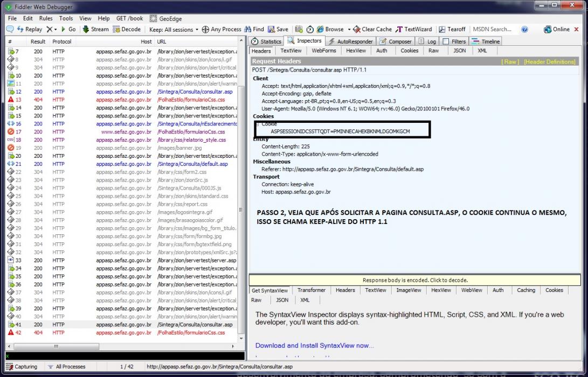Screen dimensions: 588x377
Task: Toggle Stream mode
Action: (x=95, y=29)
